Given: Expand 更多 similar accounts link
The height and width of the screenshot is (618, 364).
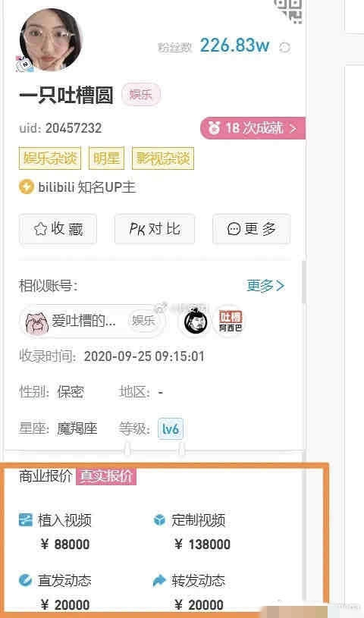Looking at the screenshot, I should tap(265, 285).
